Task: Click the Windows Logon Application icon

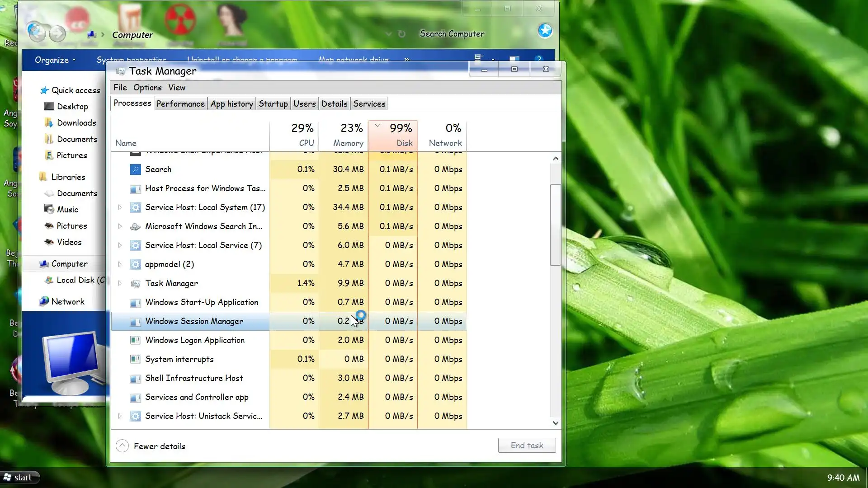Action: (135, 340)
